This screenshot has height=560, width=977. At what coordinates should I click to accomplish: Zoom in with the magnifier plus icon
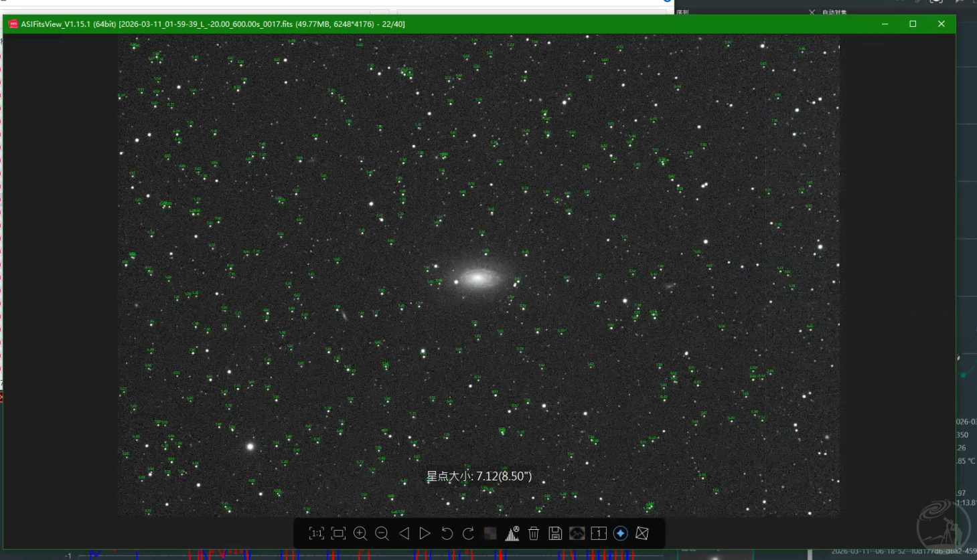pos(360,533)
